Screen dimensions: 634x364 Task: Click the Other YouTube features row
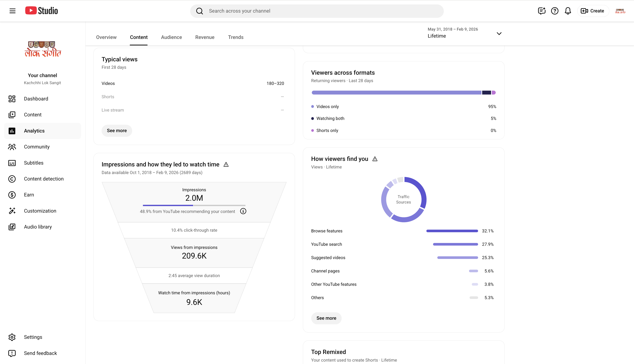pyautogui.click(x=402, y=284)
